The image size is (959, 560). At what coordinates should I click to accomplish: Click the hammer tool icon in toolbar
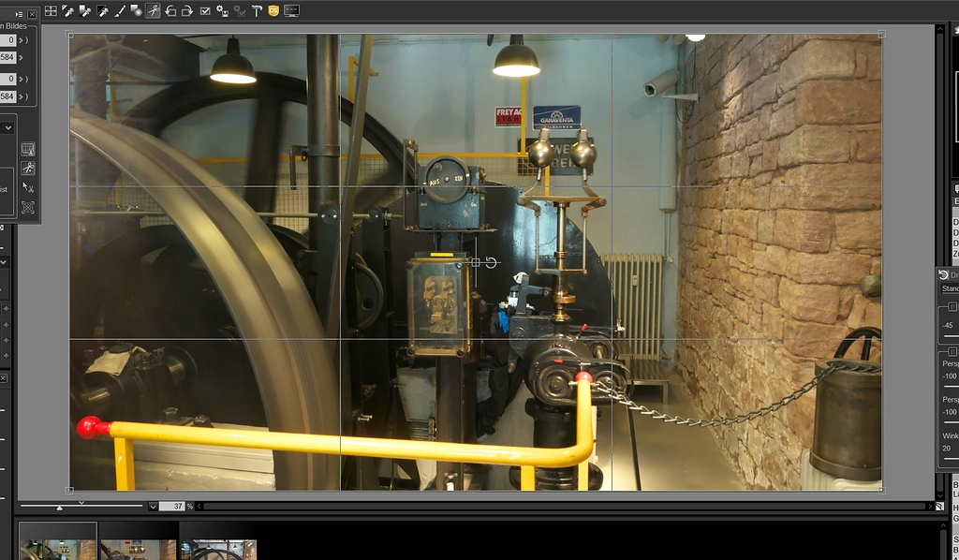(x=256, y=10)
